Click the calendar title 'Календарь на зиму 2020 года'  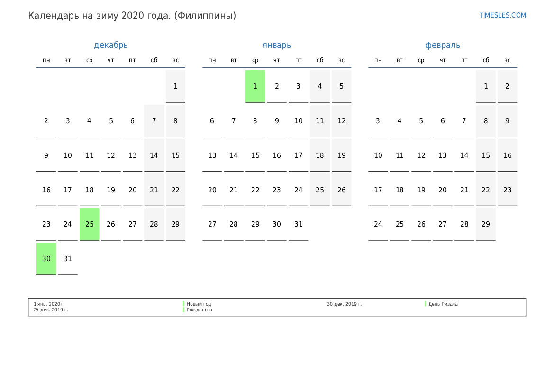point(132,16)
